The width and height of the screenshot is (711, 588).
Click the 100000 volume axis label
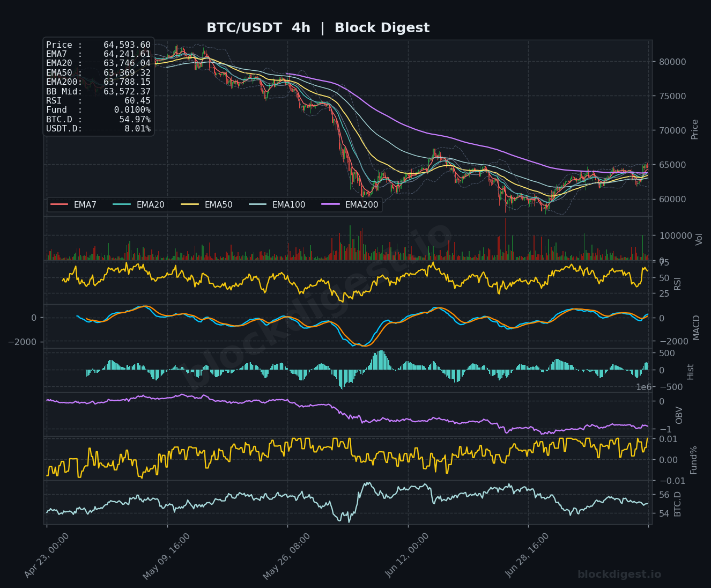(x=675, y=236)
